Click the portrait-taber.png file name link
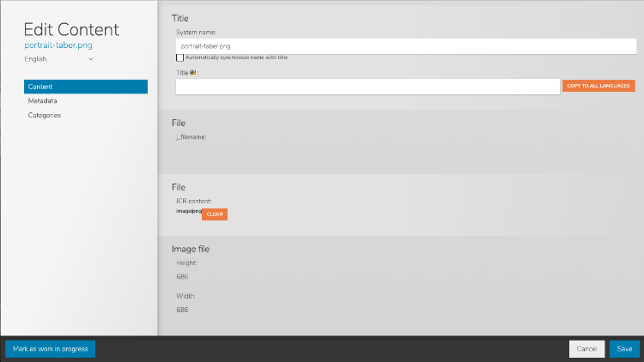The width and height of the screenshot is (644, 362). (58, 45)
